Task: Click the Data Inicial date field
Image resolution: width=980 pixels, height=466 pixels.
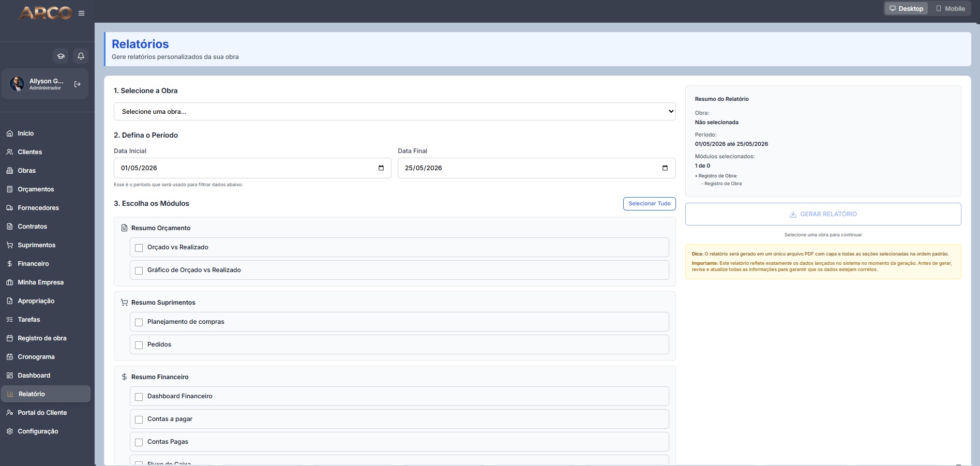Action: [252, 168]
